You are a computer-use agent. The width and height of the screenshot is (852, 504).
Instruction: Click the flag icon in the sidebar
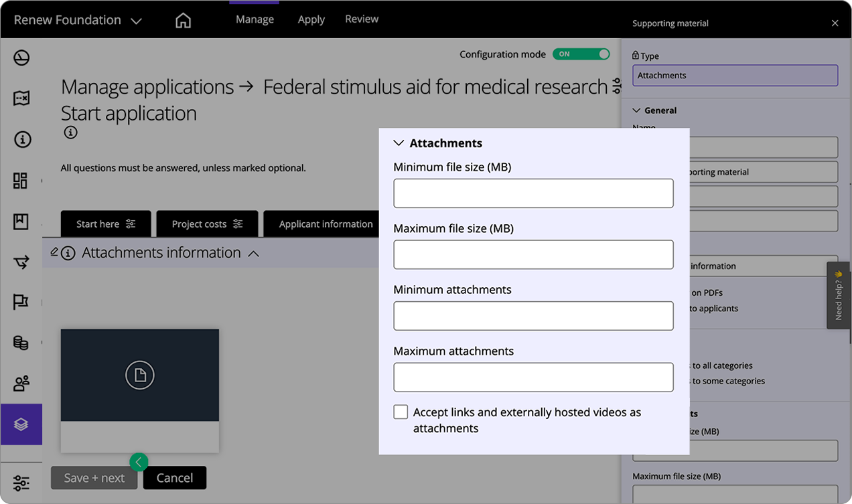21,302
